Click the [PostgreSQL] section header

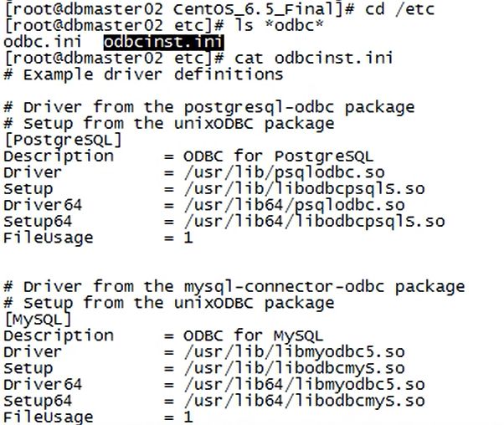[64, 141]
